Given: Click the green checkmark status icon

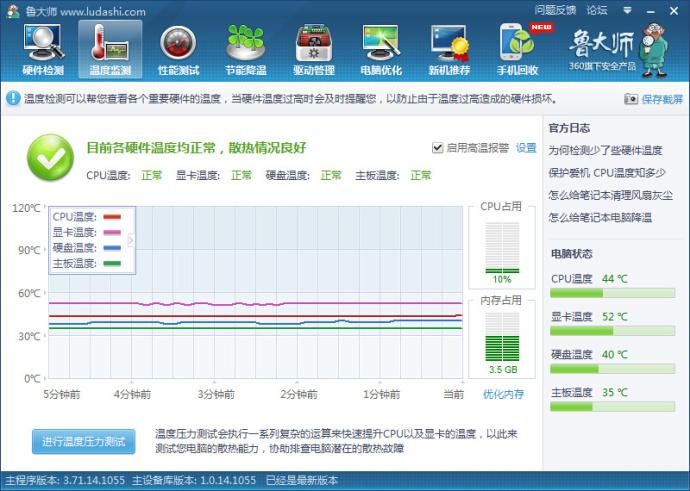Looking at the screenshot, I should [x=51, y=157].
